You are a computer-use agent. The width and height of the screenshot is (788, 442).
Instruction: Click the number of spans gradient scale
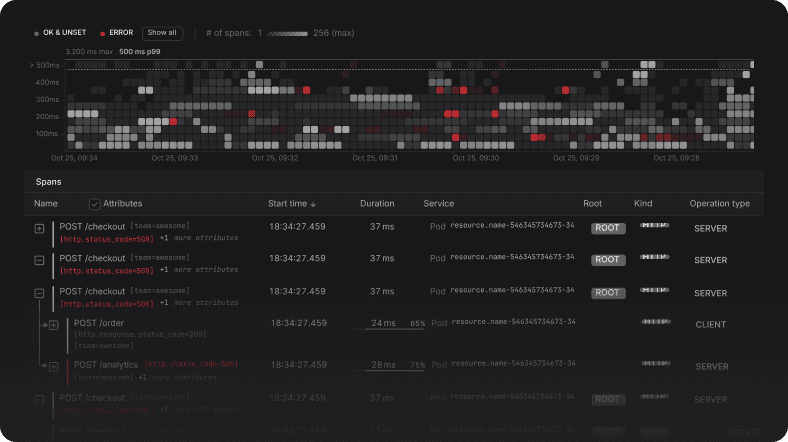(287, 34)
